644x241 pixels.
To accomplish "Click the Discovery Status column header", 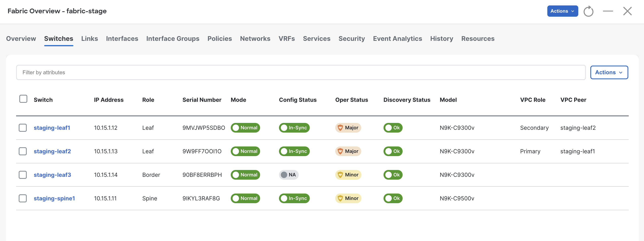I will pos(407,100).
